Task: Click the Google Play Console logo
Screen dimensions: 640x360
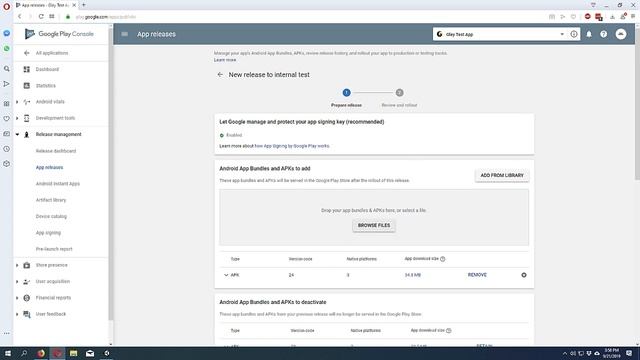Action: [59, 34]
